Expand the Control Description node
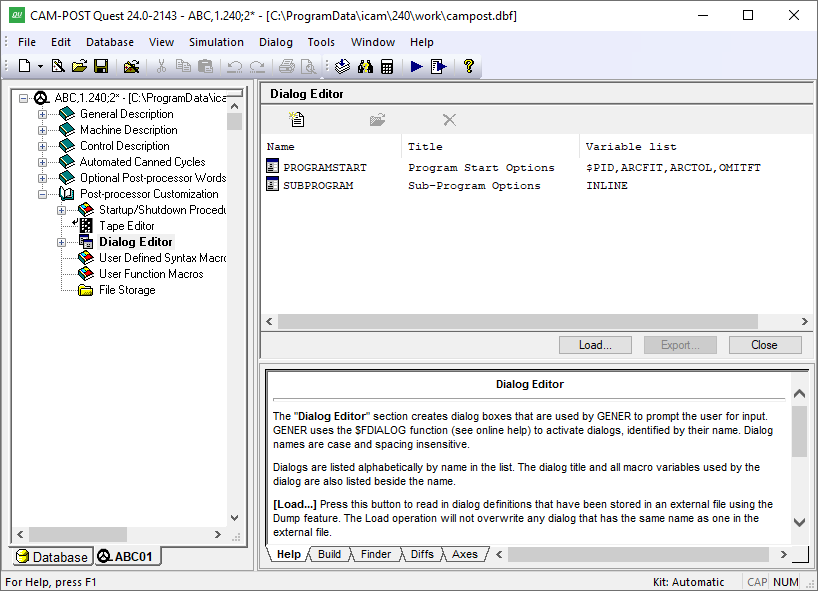The width and height of the screenshot is (818, 591). click(x=42, y=147)
